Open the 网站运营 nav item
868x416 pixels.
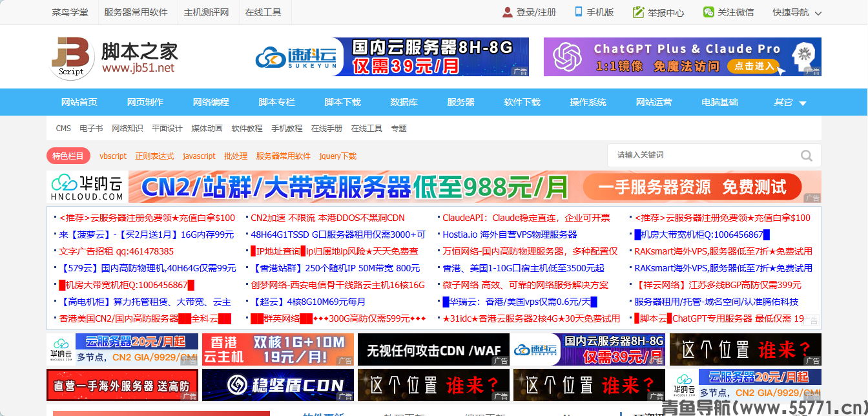pyautogui.click(x=654, y=102)
